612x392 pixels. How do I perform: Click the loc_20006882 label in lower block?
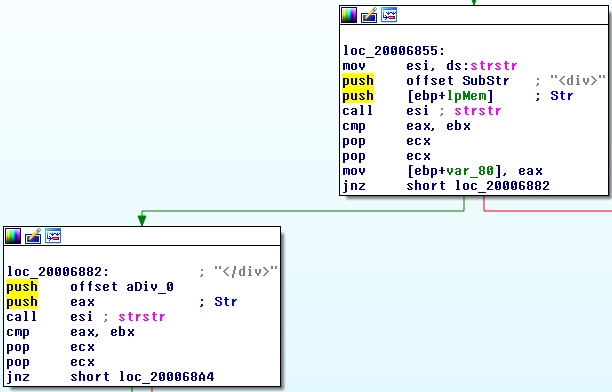(x=58, y=272)
